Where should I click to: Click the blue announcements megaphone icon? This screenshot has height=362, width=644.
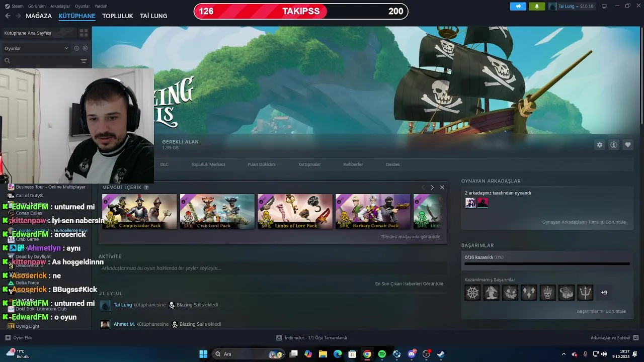pos(518,6)
